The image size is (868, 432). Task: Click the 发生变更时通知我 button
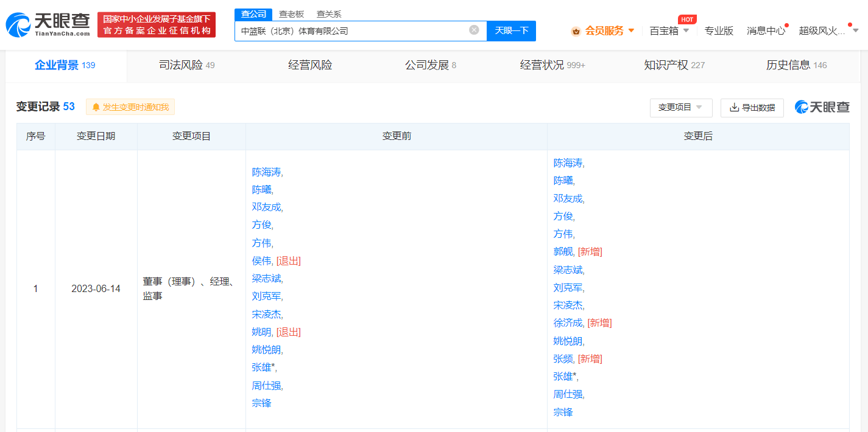(130, 107)
